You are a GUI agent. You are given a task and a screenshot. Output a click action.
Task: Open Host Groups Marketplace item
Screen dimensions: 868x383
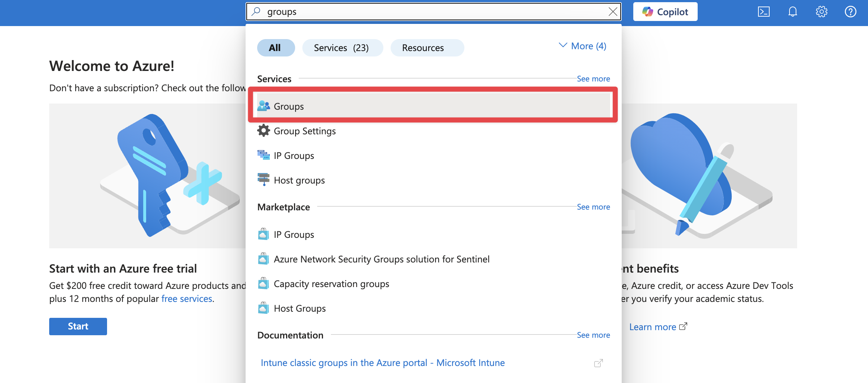[x=433, y=308]
